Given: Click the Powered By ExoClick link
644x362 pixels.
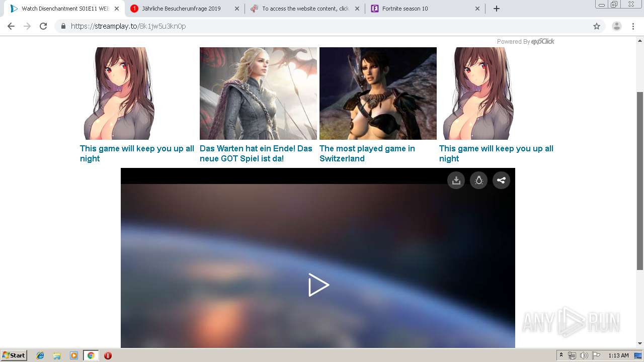Looking at the screenshot, I should pyautogui.click(x=525, y=42).
